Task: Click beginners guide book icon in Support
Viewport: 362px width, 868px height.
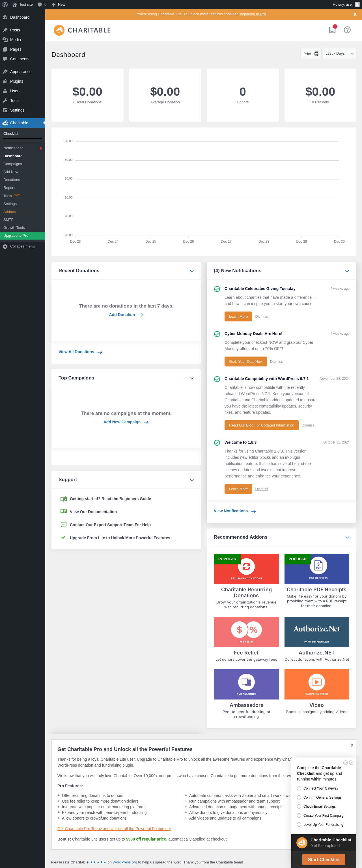Action: point(63,499)
